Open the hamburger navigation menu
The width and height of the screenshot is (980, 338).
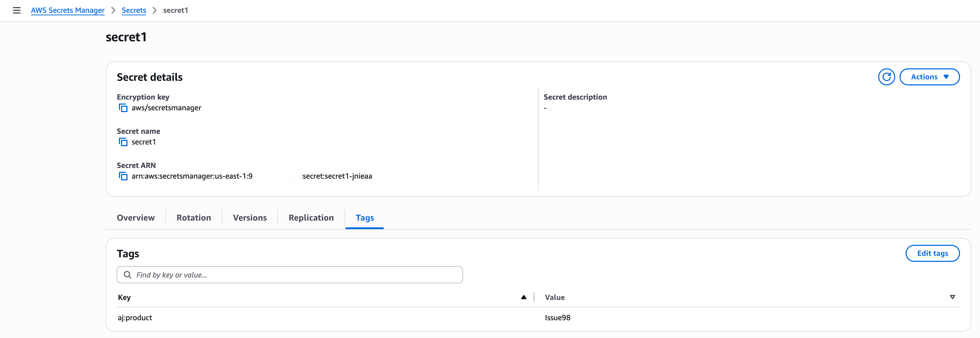click(17, 10)
